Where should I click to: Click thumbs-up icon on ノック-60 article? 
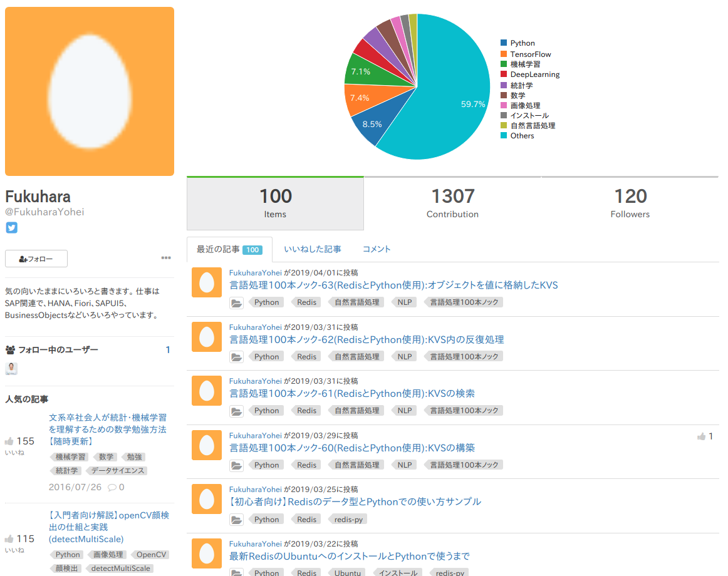[701, 436]
